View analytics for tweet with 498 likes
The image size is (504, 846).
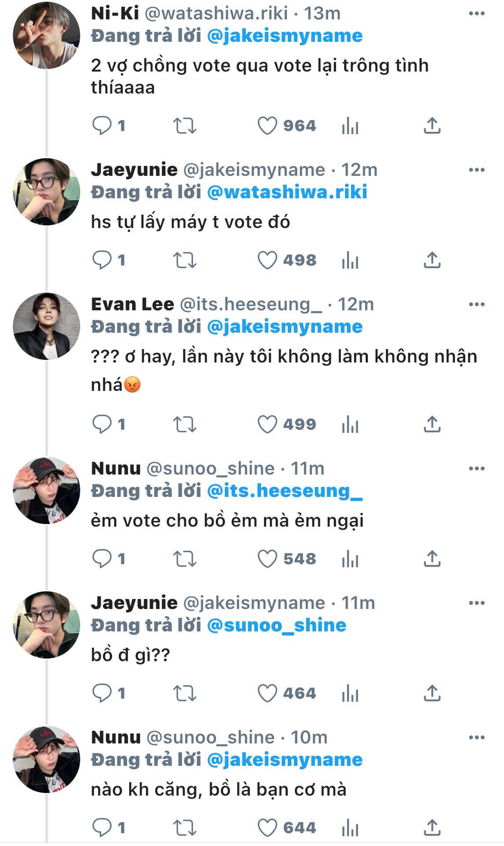tap(350, 260)
